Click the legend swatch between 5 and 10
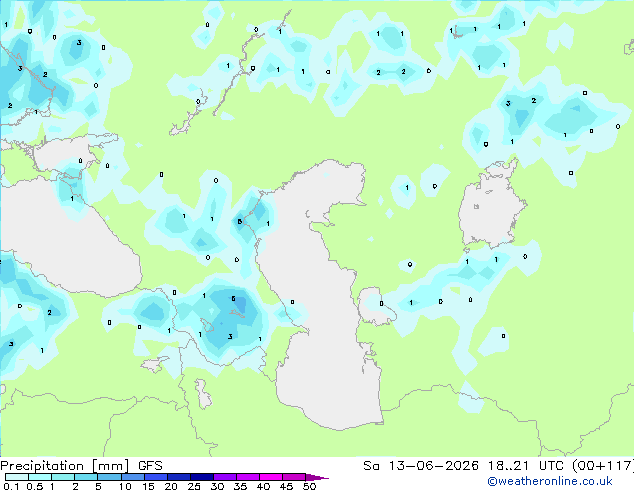Image resolution: width=634 pixels, height=490 pixels. click(109, 477)
